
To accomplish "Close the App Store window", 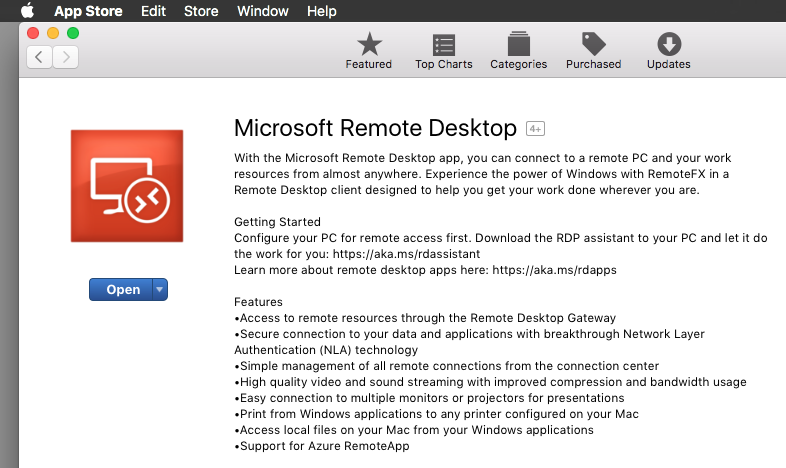I will click(x=33, y=33).
